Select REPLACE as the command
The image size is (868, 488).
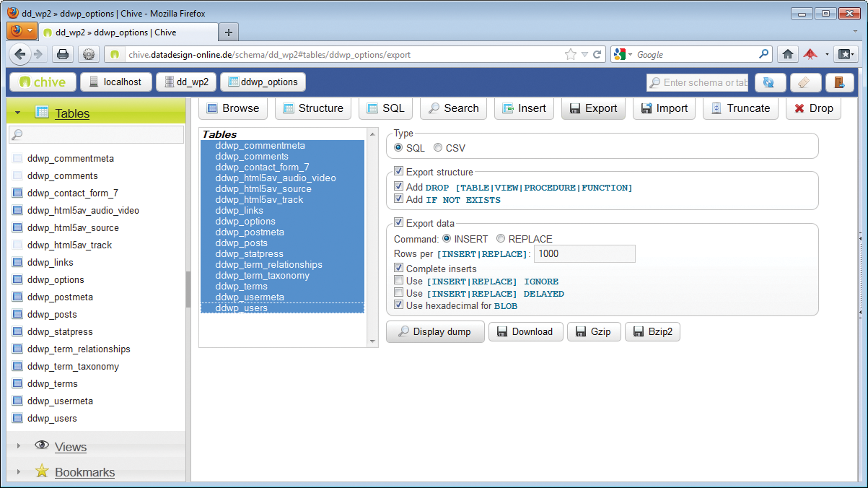[x=501, y=239]
